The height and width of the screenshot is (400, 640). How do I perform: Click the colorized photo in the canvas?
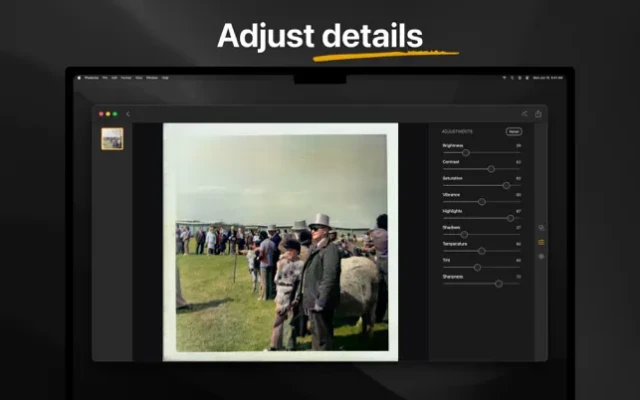coord(280,240)
